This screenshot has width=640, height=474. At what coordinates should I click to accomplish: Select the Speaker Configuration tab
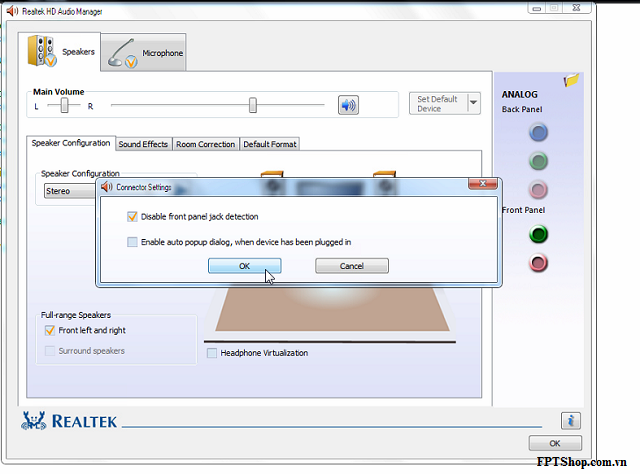click(x=71, y=143)
